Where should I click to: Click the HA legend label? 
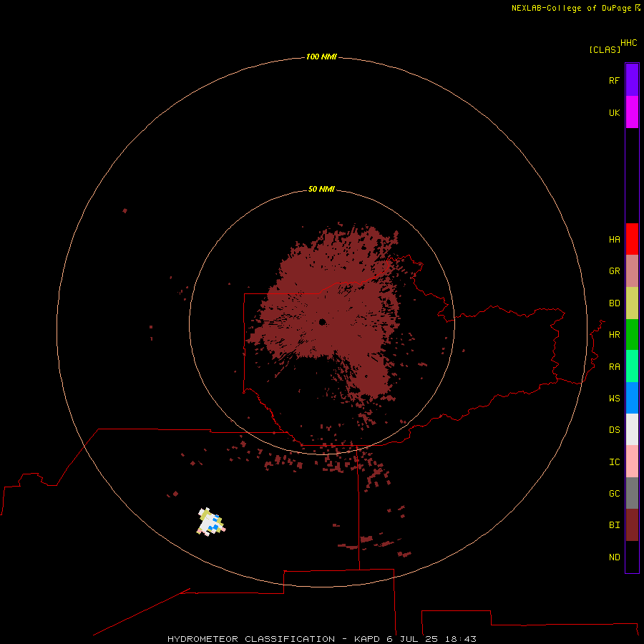(x=614, y=240)
